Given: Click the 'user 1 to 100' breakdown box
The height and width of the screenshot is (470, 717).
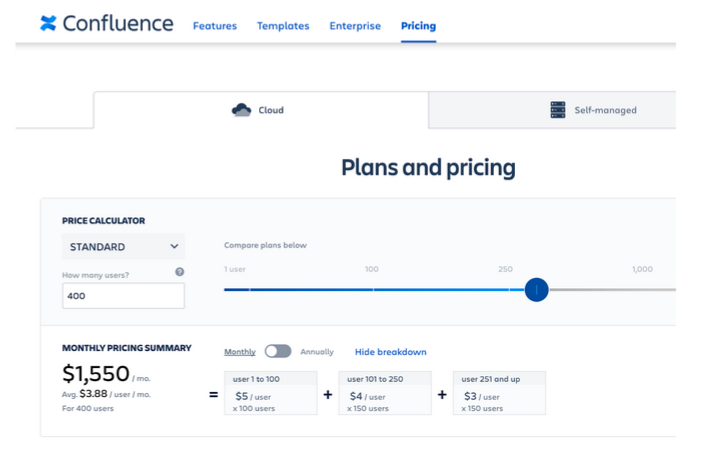Looking at the screenshot, I should tap(271, 393).
